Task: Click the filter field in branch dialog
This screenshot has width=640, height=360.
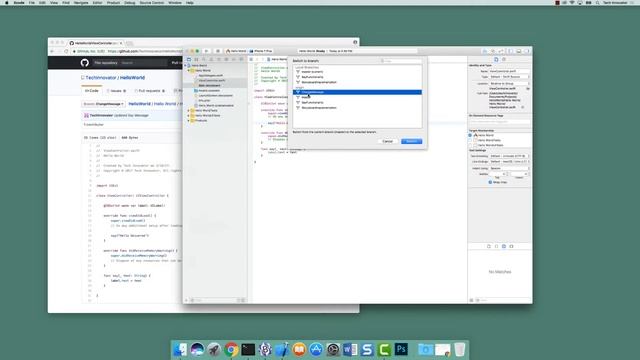Action: click(400, 61)
